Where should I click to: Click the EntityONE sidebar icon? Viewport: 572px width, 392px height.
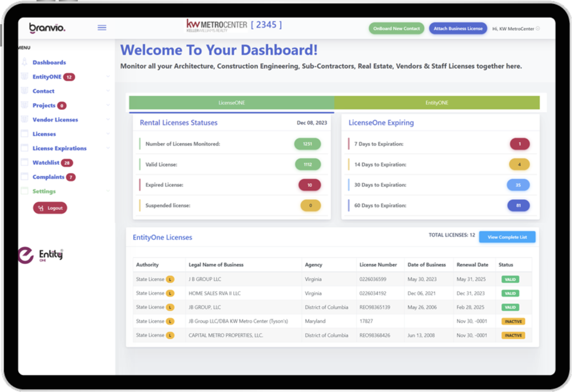coord(24,76)
